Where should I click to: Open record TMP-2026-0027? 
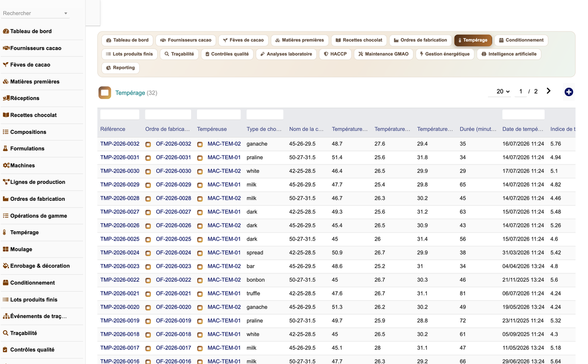[x=120, y=212]
